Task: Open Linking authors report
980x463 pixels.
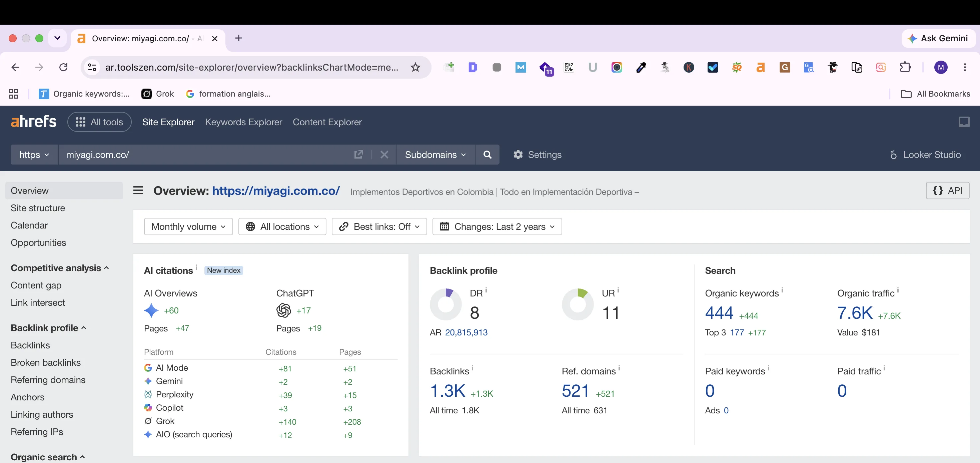Action: [x=42, y=414]
